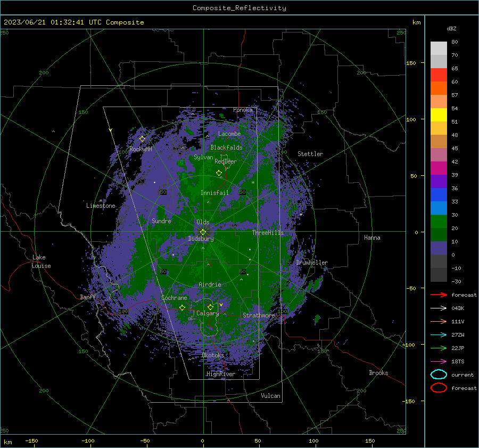Image resolution: width=479 pixels, height=448 pixels.
Task: Click the white 04DK arrow in legend
Action: point(439,308)
